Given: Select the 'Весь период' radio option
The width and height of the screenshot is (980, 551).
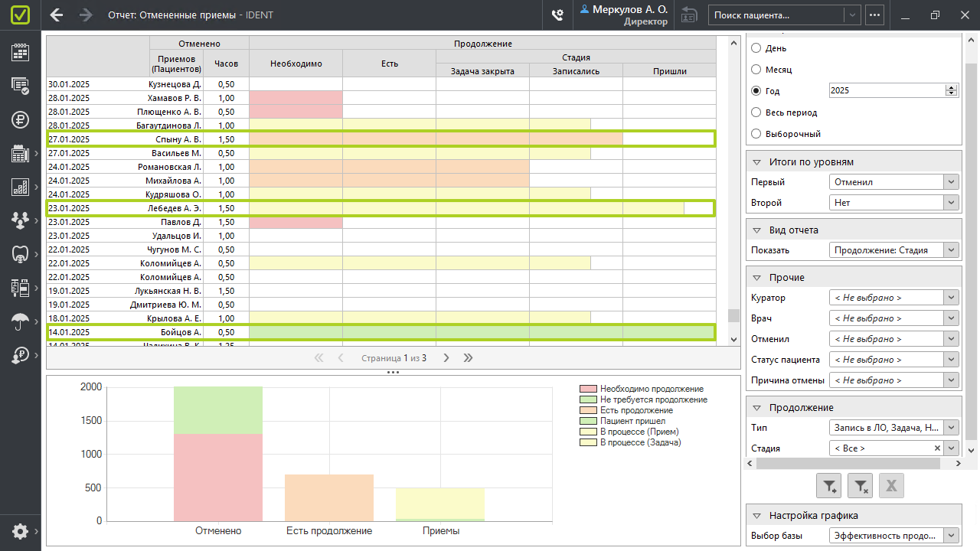Looking at the screenshot, I should (756, 112).
